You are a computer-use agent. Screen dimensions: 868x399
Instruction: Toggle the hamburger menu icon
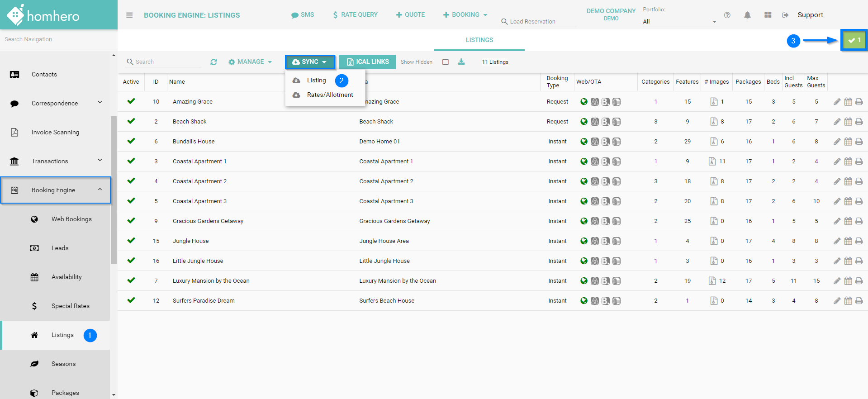pyautogui.click(x=129, y=15)
